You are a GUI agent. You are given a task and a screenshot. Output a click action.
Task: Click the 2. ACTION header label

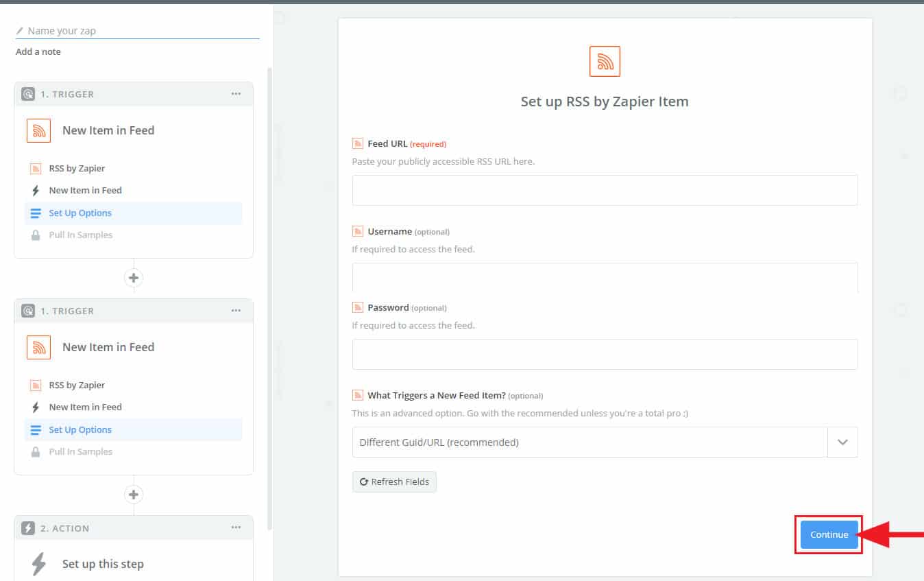click(65, 528)
